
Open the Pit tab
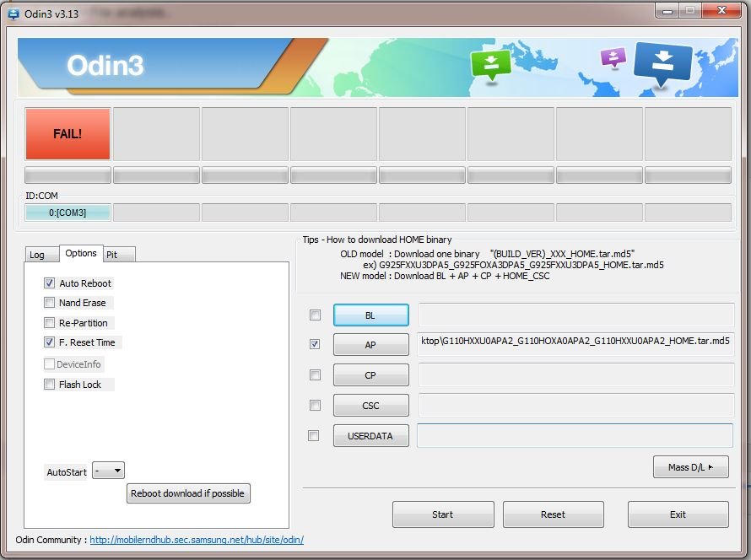pos(119,255)
